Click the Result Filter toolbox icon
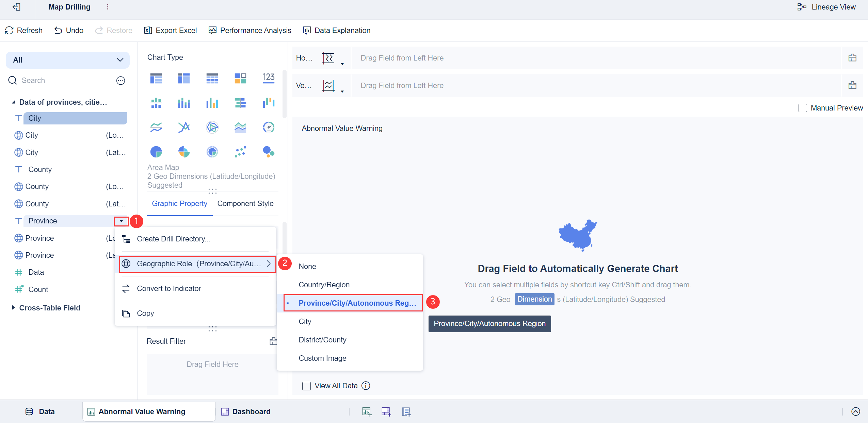Viewport: 868px width, 423px height. [273, 341]
